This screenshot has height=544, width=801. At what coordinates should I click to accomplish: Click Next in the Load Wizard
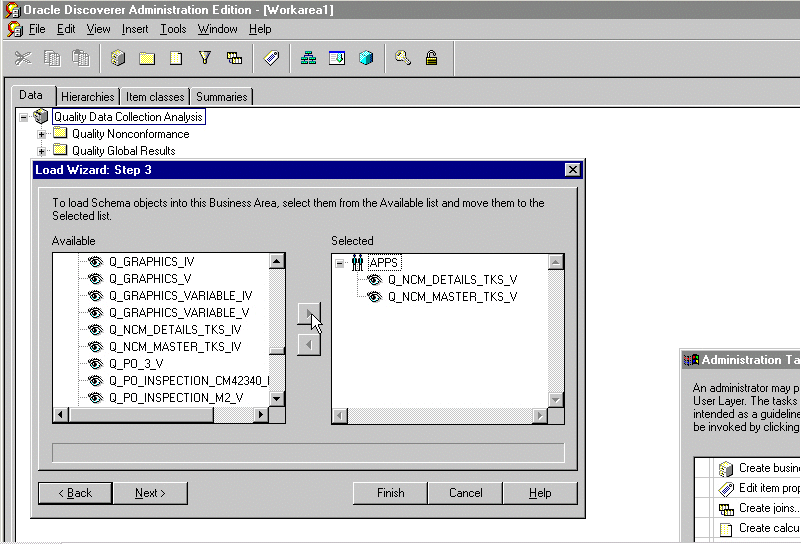tap(150, 493)
